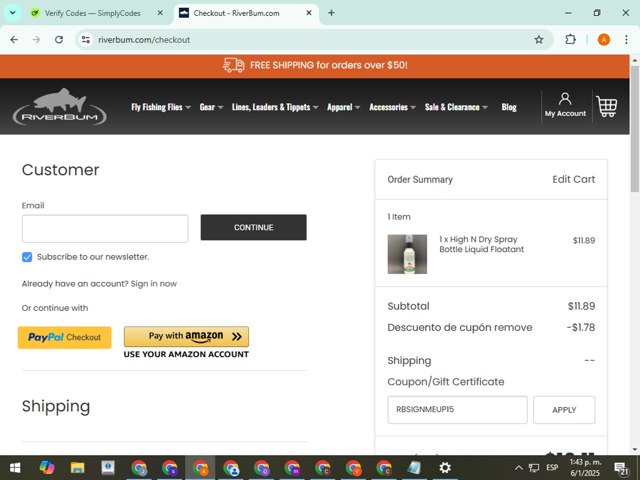
Task: Close the Checkout RiverBum tab
Action: pos(309,13)
